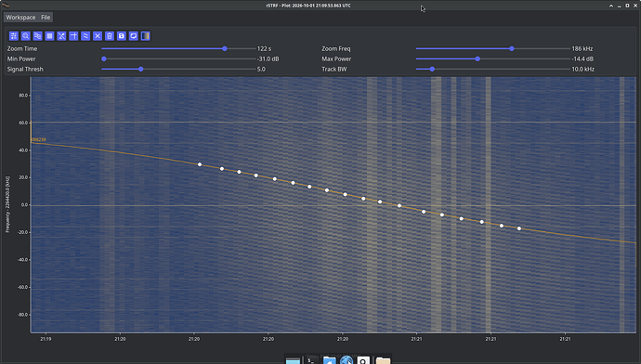The height and width of the screenshot is (364, 641).
Task: Click the floppy disk save icon
Action: (122, 36)
